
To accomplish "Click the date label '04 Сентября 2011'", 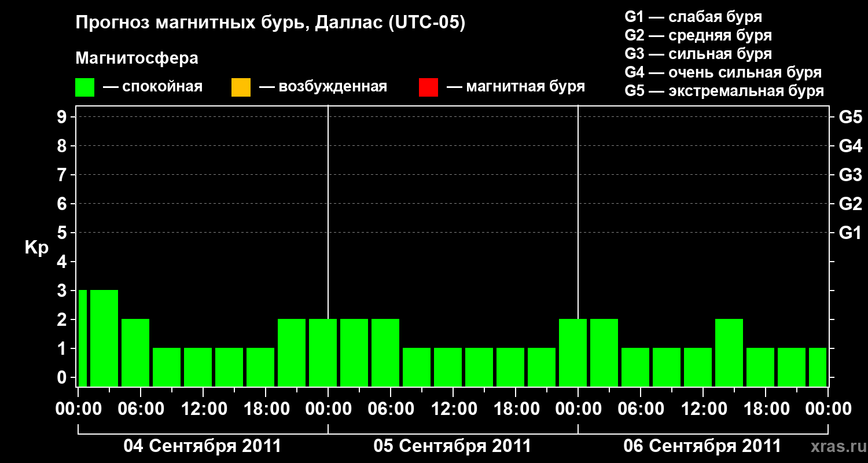I will click(203, 446).
